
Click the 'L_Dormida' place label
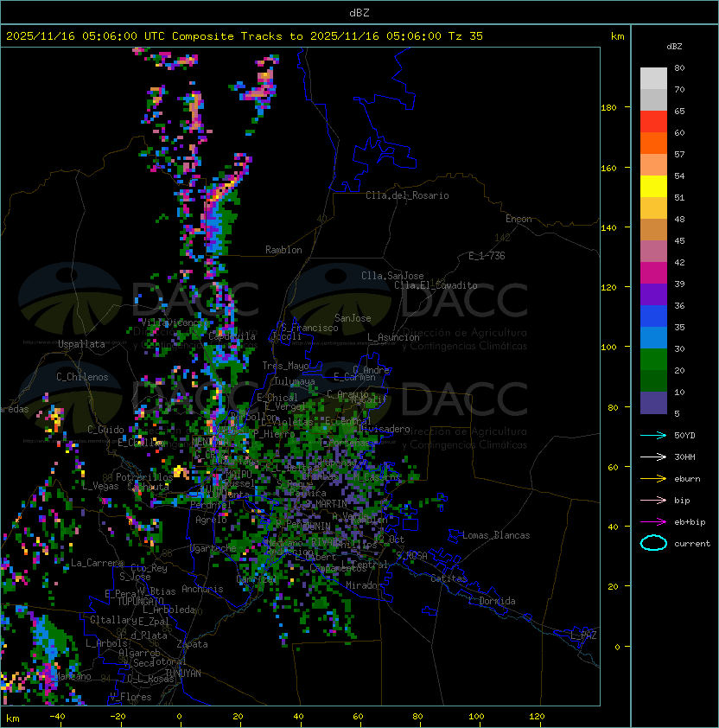point(492,601)
